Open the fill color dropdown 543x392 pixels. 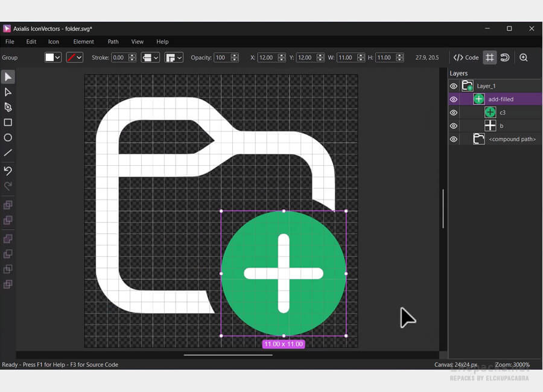(58, 58)
